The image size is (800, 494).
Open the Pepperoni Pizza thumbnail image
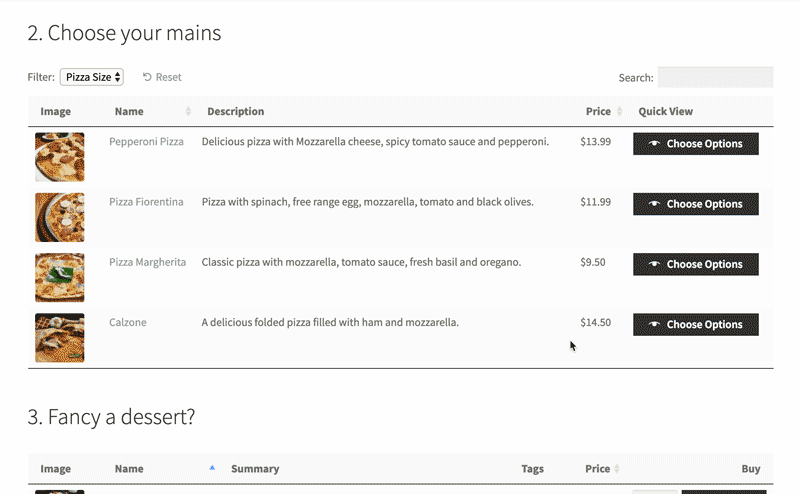[x=60, y=157]
